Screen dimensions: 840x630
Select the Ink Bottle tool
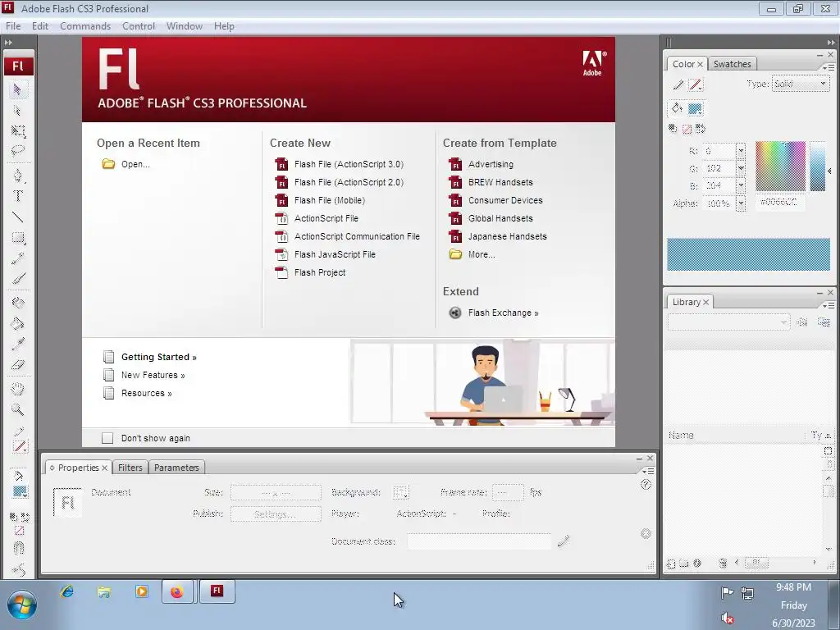(x=18, y=303)
